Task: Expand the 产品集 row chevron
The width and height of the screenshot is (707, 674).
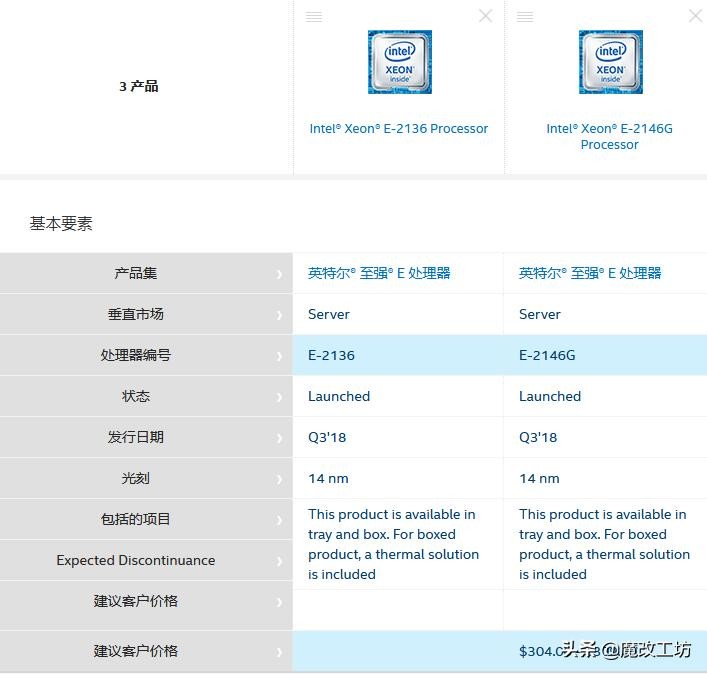Action: coord(279,274)
